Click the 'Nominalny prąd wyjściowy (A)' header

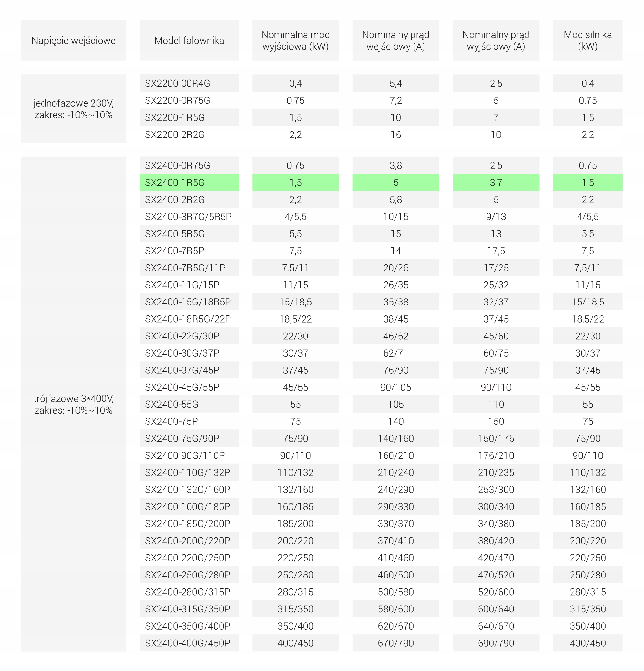coord(496,41)
